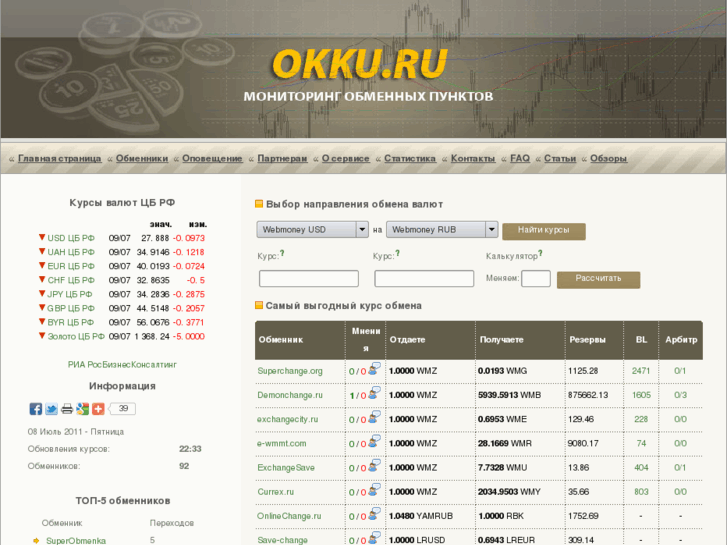Click BL value 404 for ExchangeSave
Image resolution: width=727 pixels, height=545 pixels.
(641, 468)
